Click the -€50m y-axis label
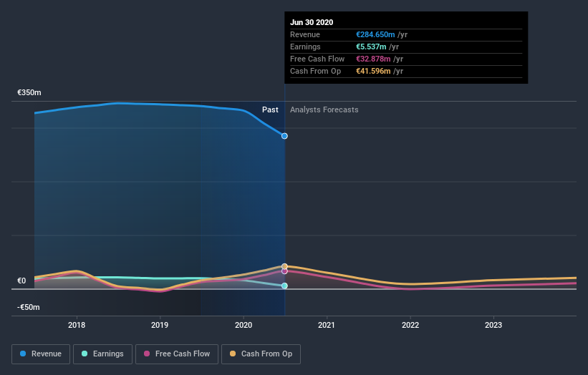588x375 pixels. (x=29, y=307)
